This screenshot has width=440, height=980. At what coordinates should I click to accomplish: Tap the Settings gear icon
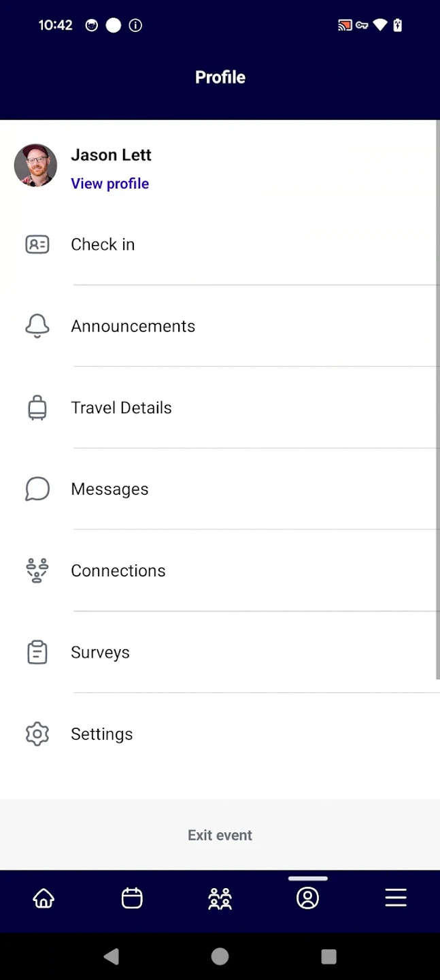(x=37, y=734)
